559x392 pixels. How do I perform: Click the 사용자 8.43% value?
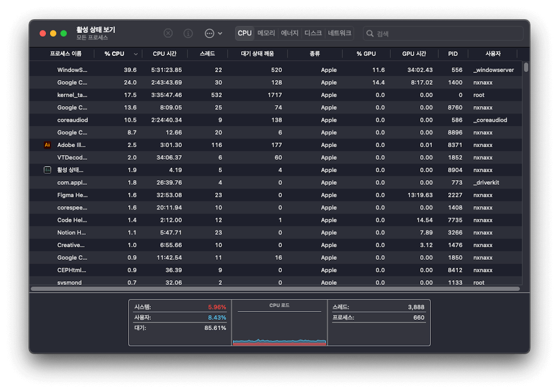click(x=217, y=318)
